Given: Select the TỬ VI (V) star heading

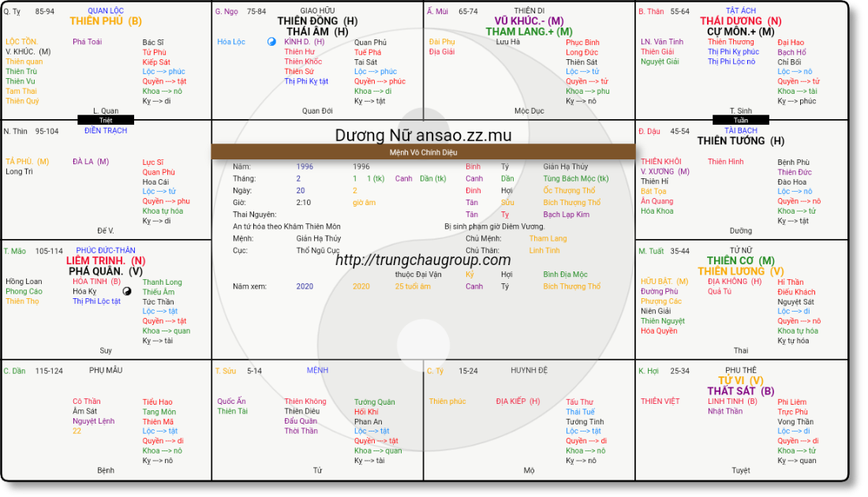Looking at the screenshot, I should pyautogui.click(x=740, y=380).
